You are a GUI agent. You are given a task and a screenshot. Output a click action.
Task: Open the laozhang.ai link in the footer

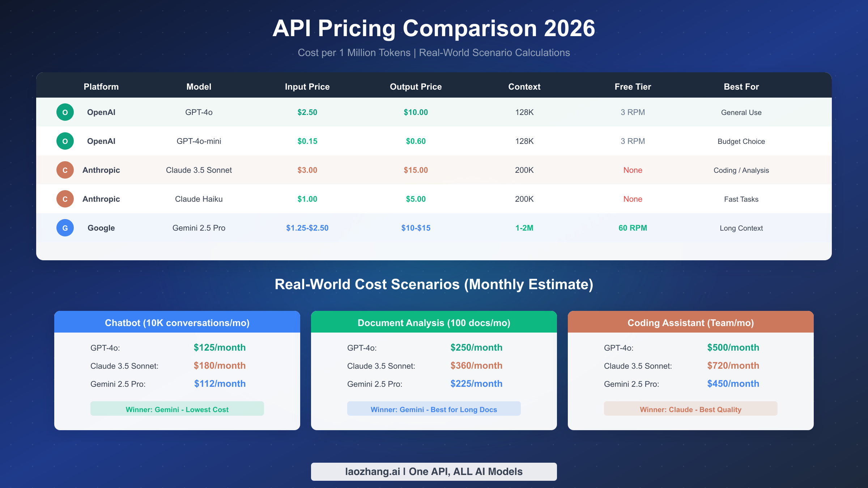434,471
